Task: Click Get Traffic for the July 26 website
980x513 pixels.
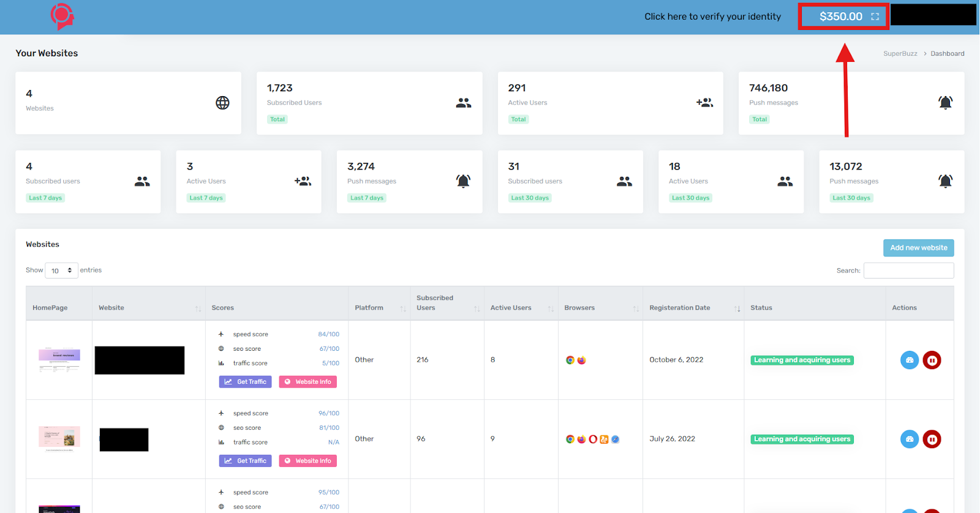Action: point(245,461)
